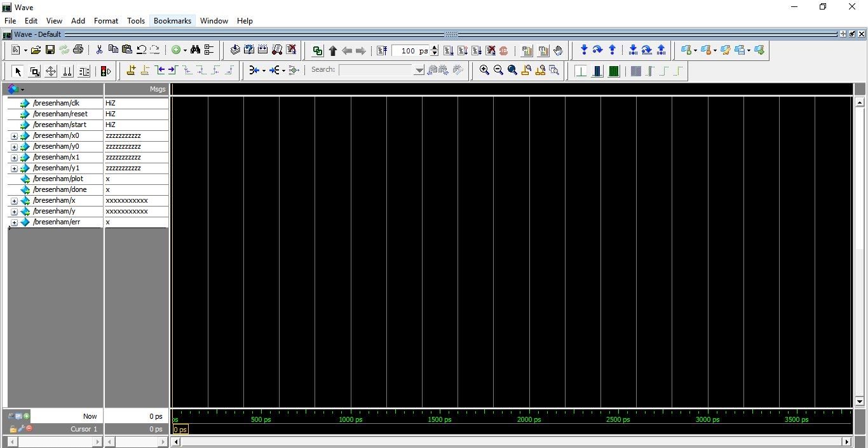Click the waveform vertical scrollbar down arrow
Image resolution: width=868 pixels, height=448 pixels.
tap(860, 402)
